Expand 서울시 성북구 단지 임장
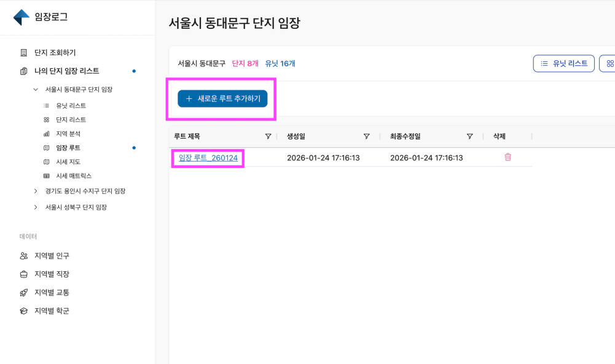 (36, 207)
